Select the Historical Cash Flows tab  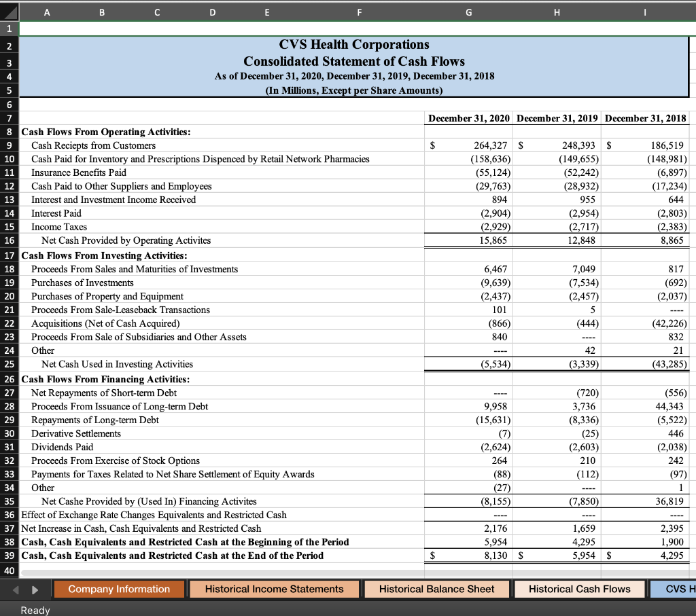click(x=579, y=589)
